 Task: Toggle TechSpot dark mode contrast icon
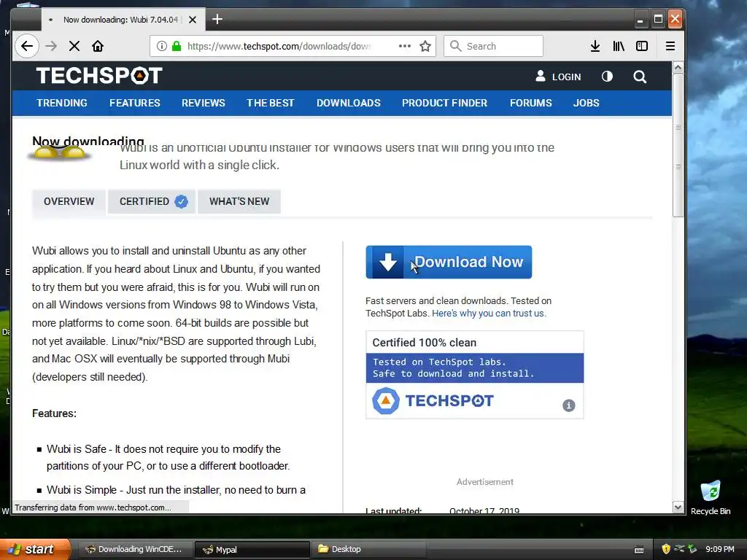pos(607,76)
